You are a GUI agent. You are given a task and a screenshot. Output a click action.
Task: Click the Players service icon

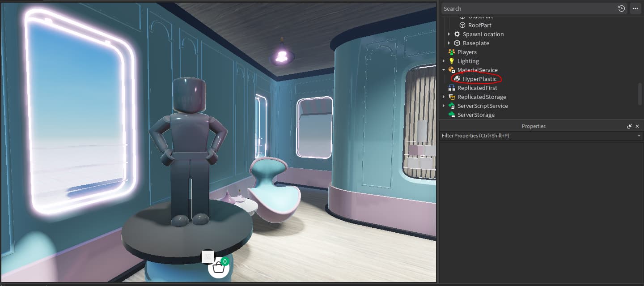coord(452,52)
